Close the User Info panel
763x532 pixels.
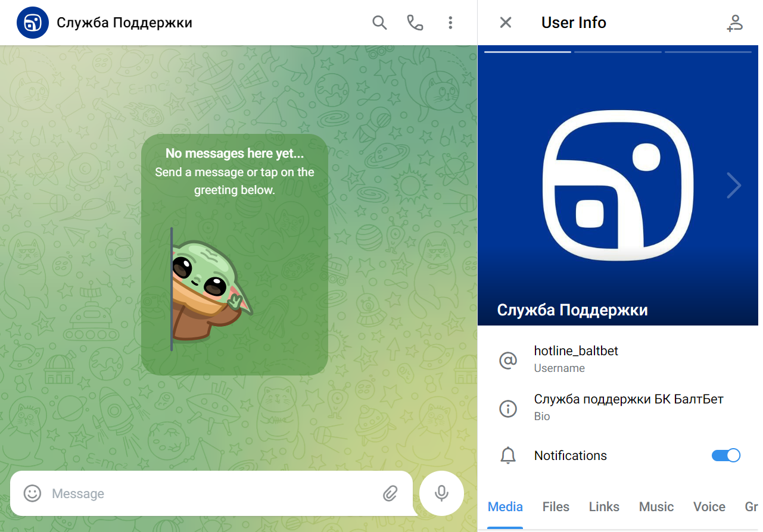(x=505, y=23)
